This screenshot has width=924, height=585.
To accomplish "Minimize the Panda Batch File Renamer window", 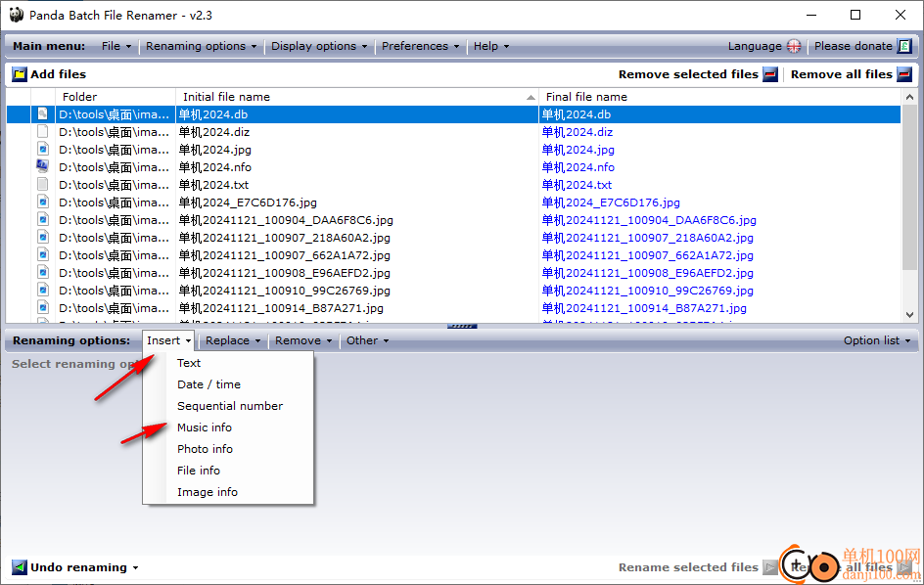I will coord(811,15).
